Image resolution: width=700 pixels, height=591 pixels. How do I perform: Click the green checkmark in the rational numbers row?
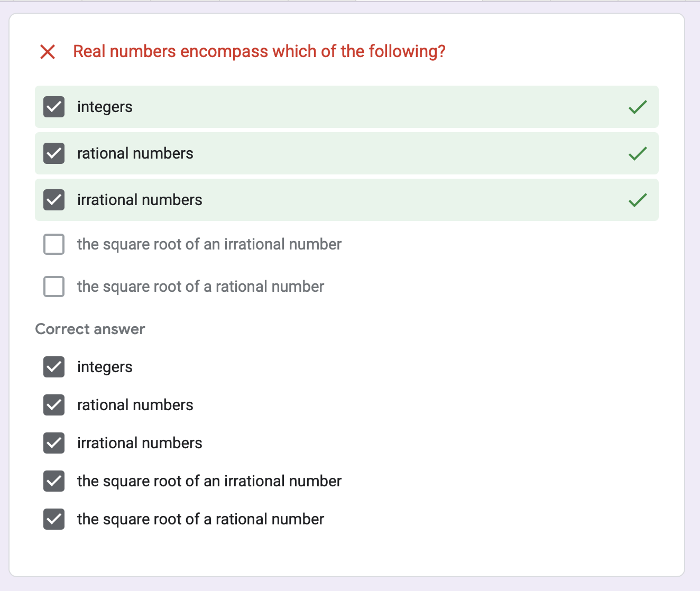[x=638, y=153]
